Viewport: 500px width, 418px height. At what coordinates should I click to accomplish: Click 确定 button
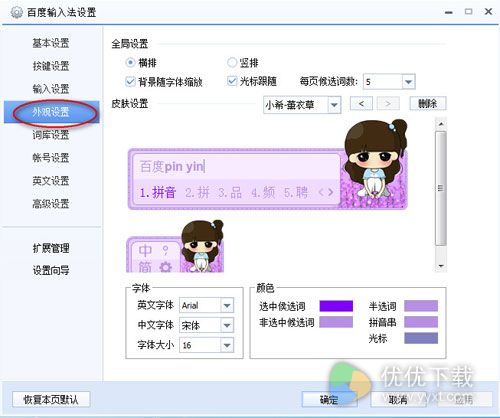pyautogui.click(x=329, y=399)
